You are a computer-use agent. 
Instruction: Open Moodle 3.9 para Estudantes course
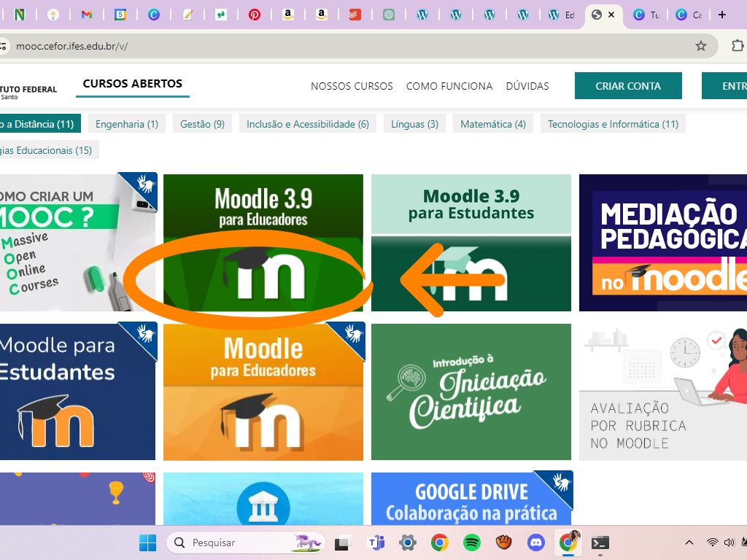(471, 243)
